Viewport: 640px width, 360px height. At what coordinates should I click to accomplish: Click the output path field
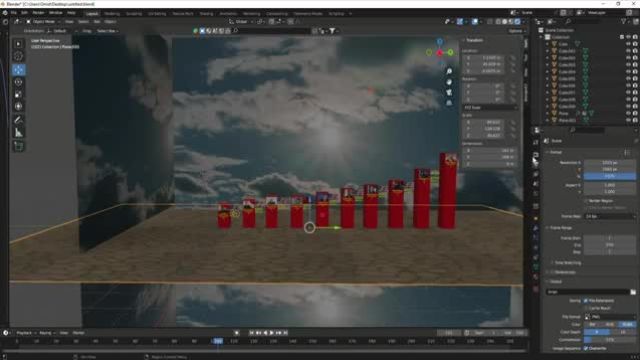[587, 292]
